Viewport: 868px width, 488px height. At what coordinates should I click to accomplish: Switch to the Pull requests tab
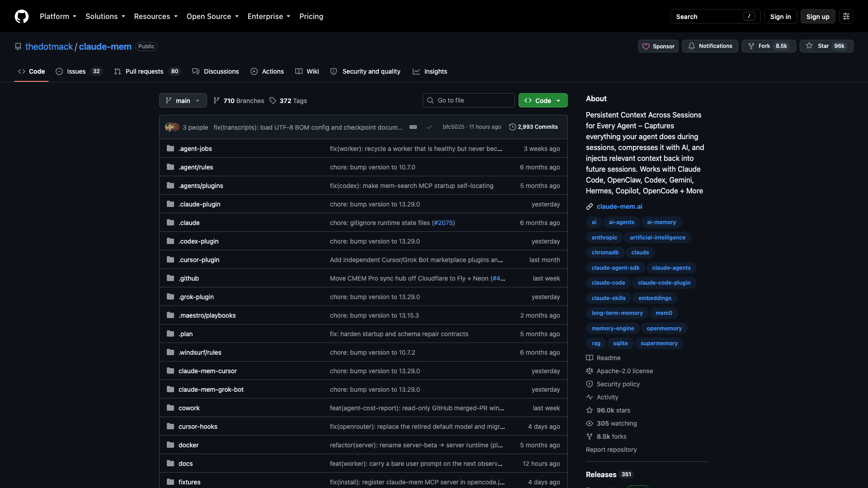pos(147,71)
